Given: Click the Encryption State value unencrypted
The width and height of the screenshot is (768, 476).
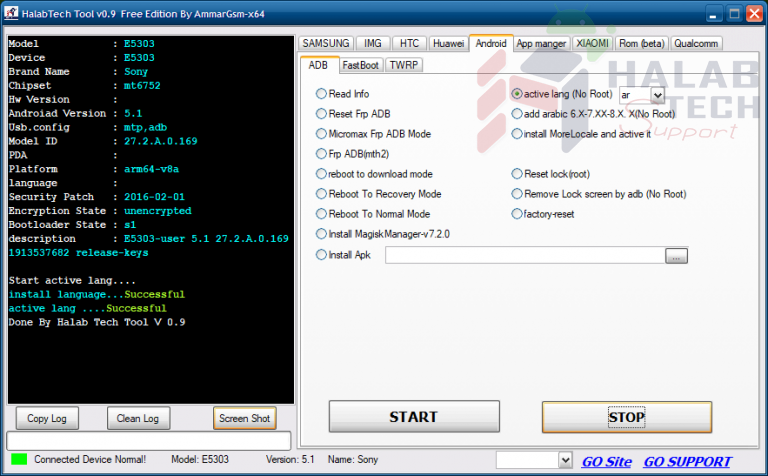Looking at the screenshot, I should 158,211.
